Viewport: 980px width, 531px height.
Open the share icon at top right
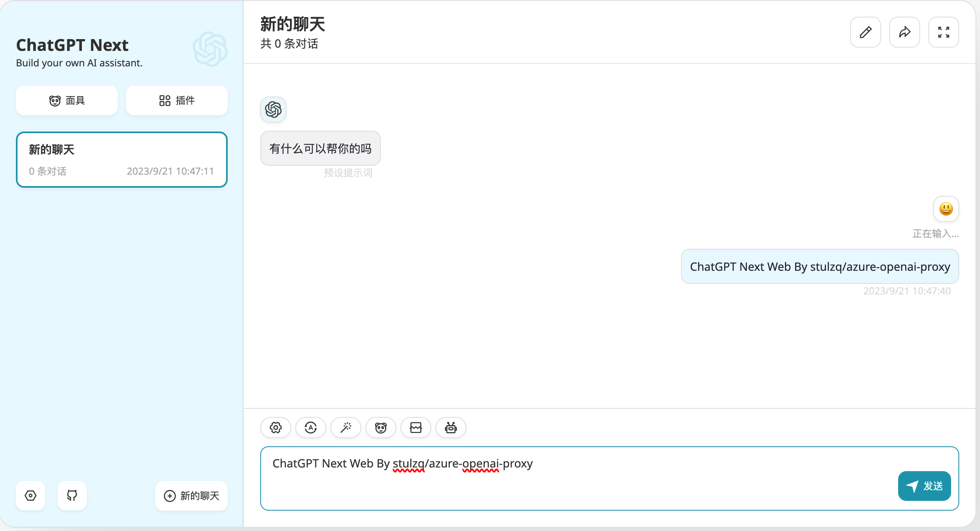click(904, 32)
